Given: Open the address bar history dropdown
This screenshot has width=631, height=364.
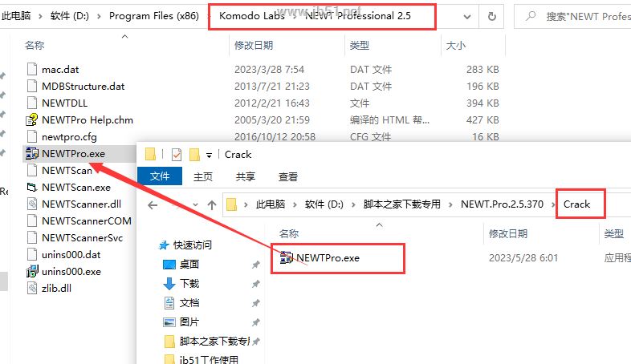Looking at the screenshot, I should click(x=466, y=17).
